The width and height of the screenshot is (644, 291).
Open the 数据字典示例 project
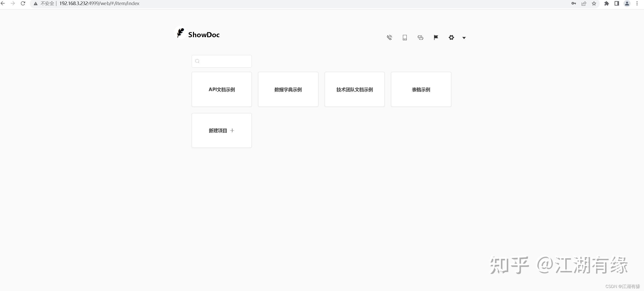click(288, 89)
